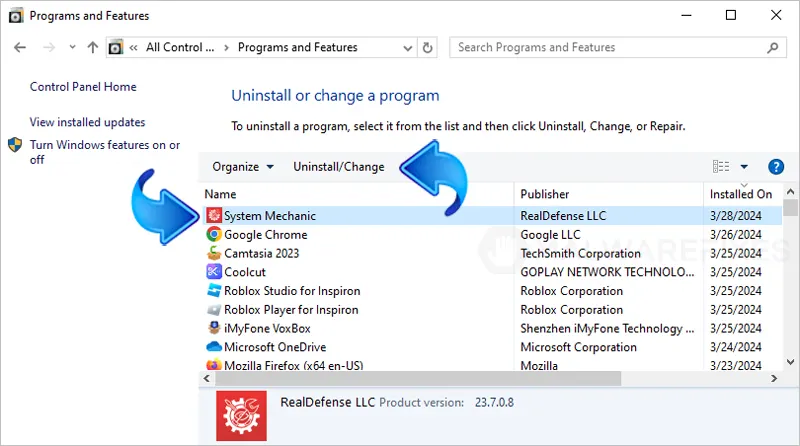Click the TechSmith Corporation publisher cell
The height and width of the screenshot is (446, 800).
pos(581,253)
